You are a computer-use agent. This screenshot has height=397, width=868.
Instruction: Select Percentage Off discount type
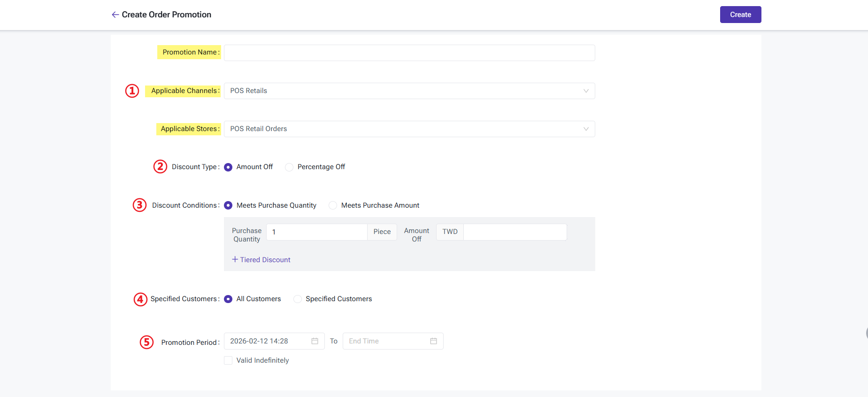pos(289,167)
